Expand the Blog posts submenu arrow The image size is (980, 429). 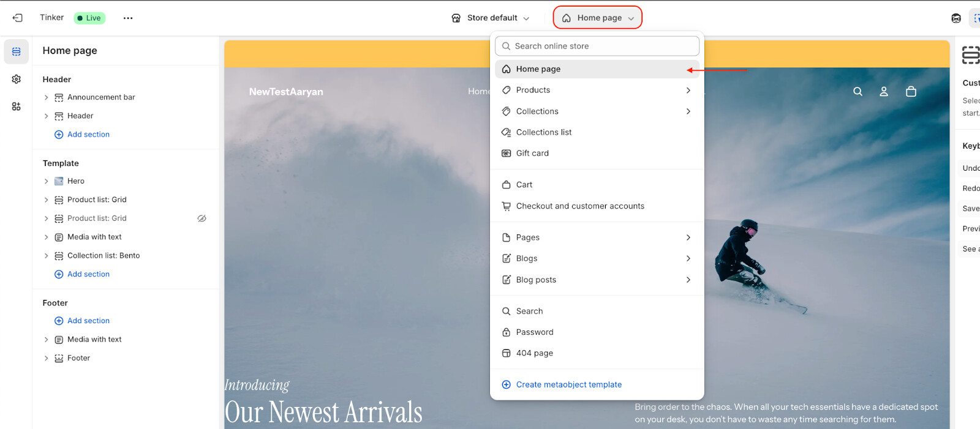point(688,280)
